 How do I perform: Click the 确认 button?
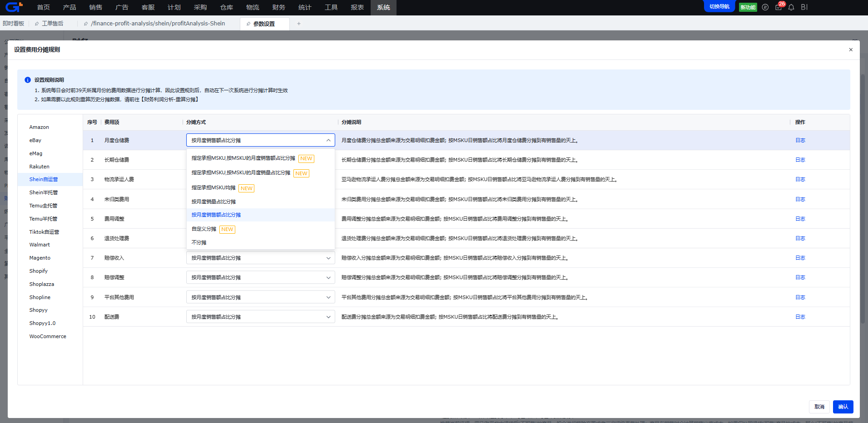(x=843, y=407)
